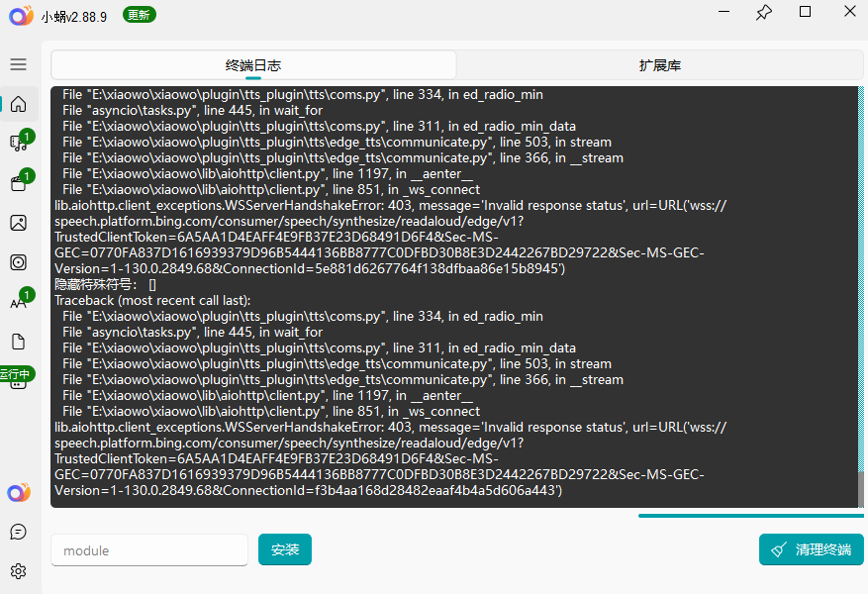The width and height of the screenshot is (868, 594).
Task: Click the green 更新 update badge
Action: tap(140, 14)
